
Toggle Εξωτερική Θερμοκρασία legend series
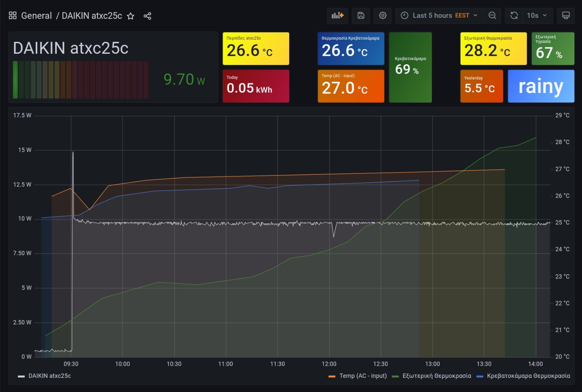437,376
